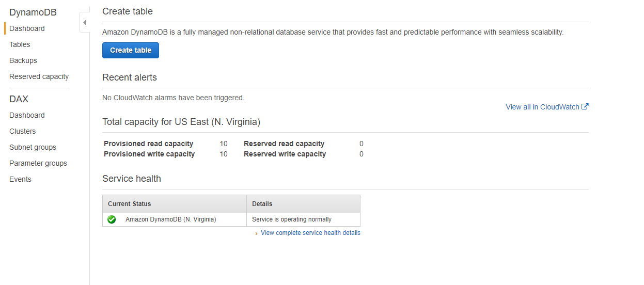644x285 pixels.
Task: Open Backups in the sidebar
Action: click(23, 60)
